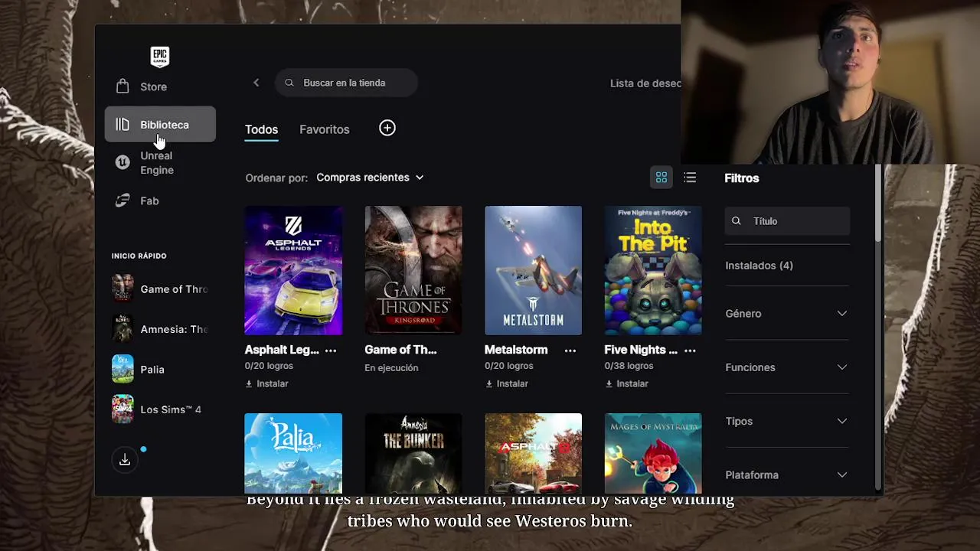
Task: Expand the Plataforma filter
Action: tap(787, 474)
